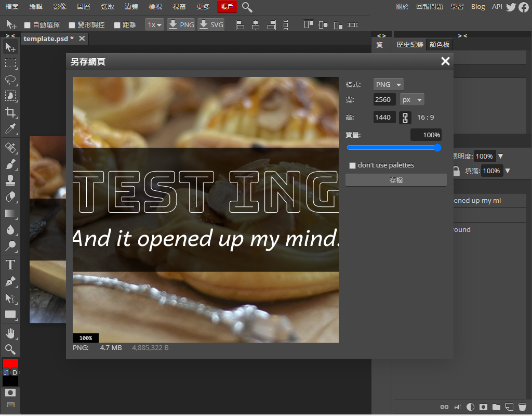Click the red 帳戶 account button
The height and width of the screenshot is (416, 532).
[x=227, y=6]
